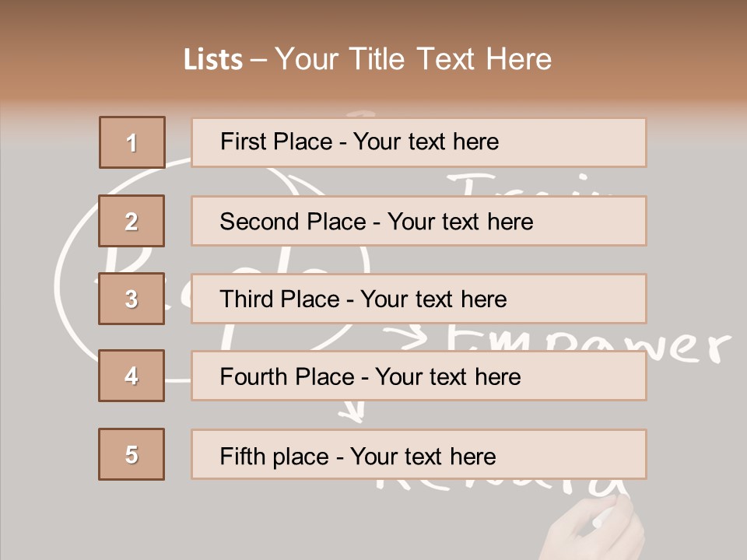Click the slide title 'Your Title Text Here'
747x560 pixels.
pos(413,59)
